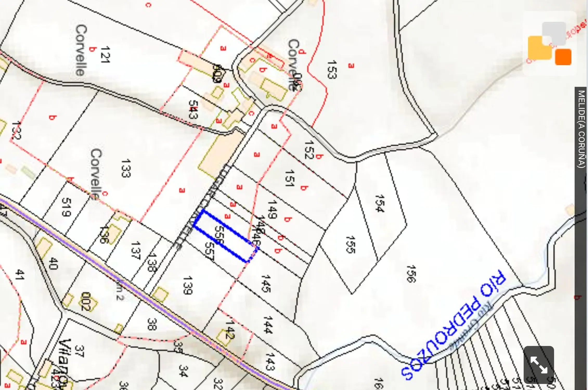The image size is (588, 390).
Task: Select parcel 145 on the map
Action: pyautogui.click(x=266, y=283)
